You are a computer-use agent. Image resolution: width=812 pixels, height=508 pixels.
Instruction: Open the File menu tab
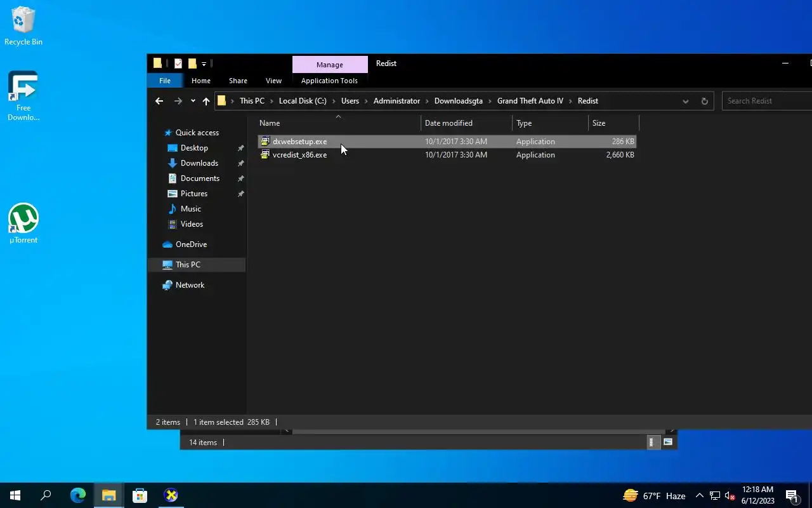click(165, 81)
